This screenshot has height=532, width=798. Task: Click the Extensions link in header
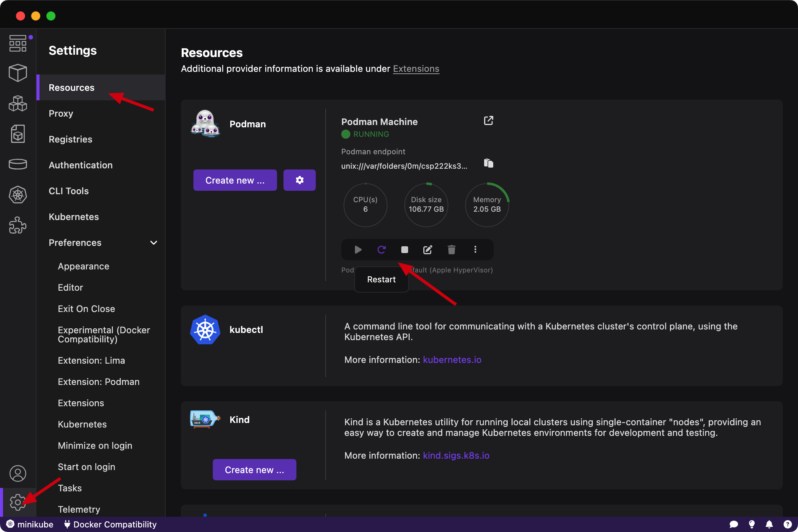tap(416, 69)
